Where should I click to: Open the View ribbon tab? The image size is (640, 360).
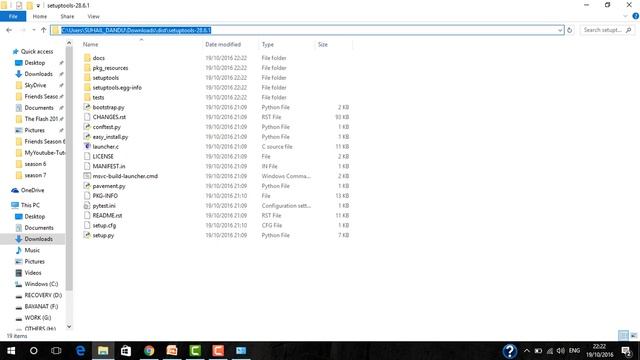click(93, 16)
